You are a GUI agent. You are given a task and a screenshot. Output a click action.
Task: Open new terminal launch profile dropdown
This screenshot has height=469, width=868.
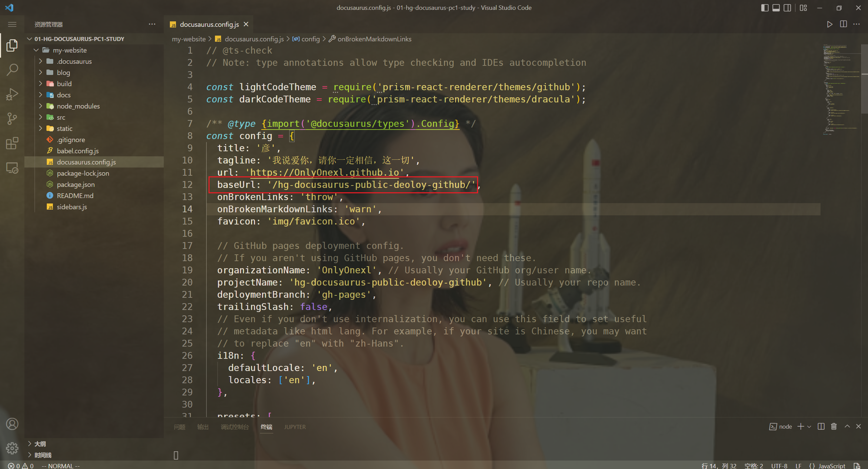click(x=809, y=427)
